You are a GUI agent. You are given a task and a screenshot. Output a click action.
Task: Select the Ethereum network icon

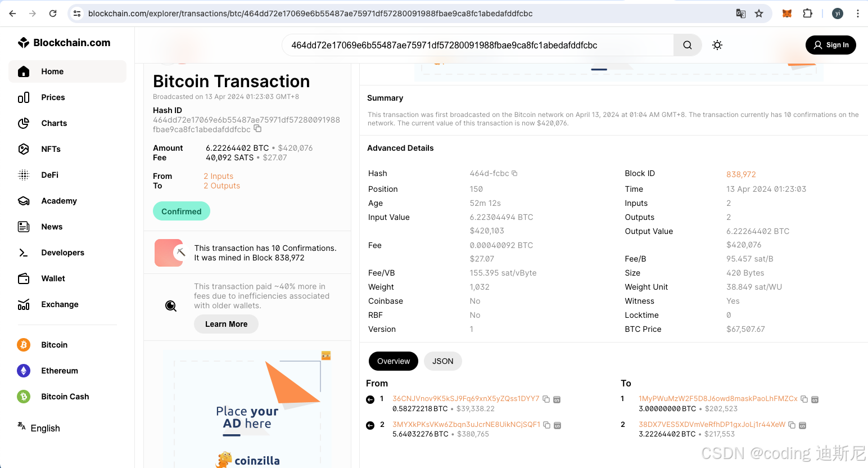pos(23,371)
